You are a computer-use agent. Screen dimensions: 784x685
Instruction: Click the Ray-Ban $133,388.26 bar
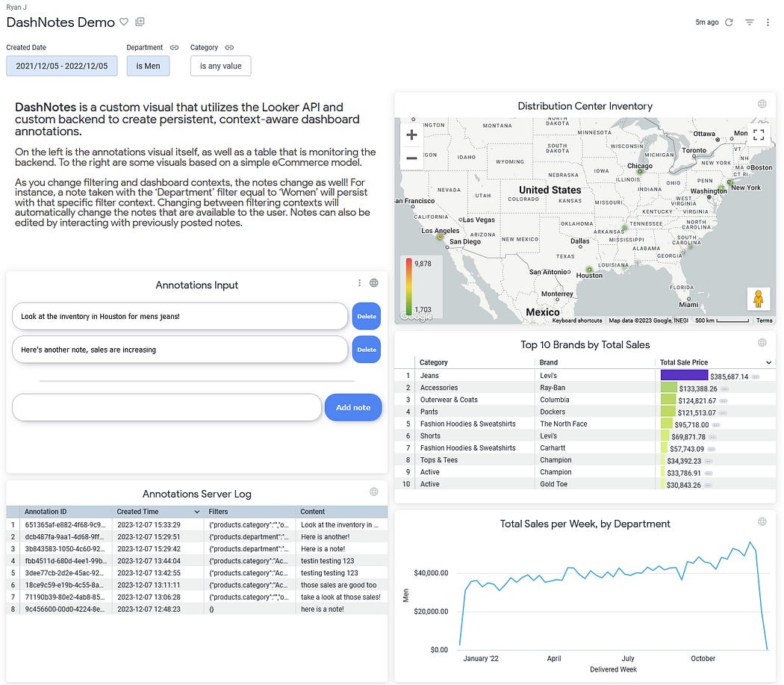668,388
